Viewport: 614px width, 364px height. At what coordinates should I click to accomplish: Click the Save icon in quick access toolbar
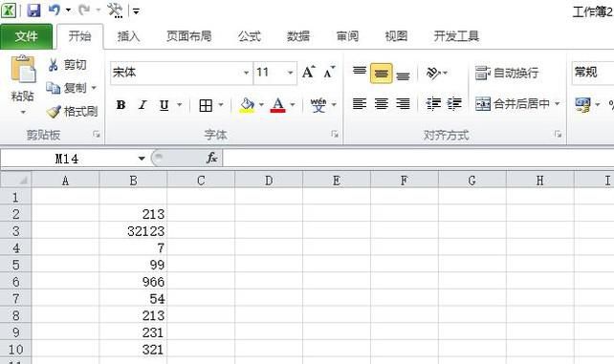(x=33, y=11)
